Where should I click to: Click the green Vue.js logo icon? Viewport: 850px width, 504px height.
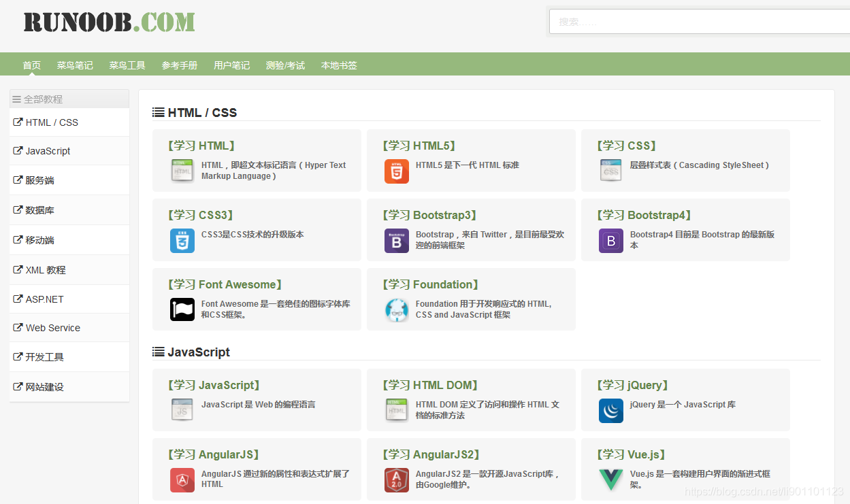611,480
